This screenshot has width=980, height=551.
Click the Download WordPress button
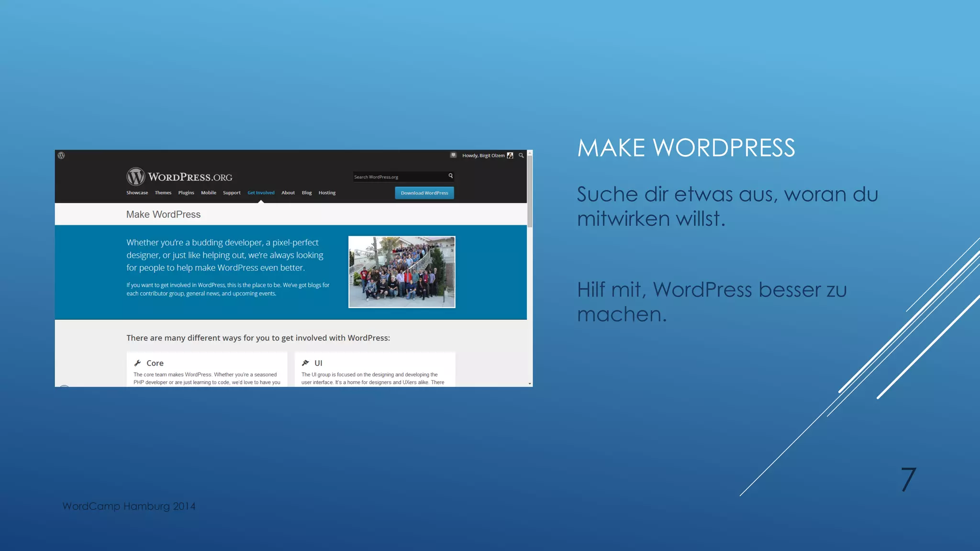424,193
